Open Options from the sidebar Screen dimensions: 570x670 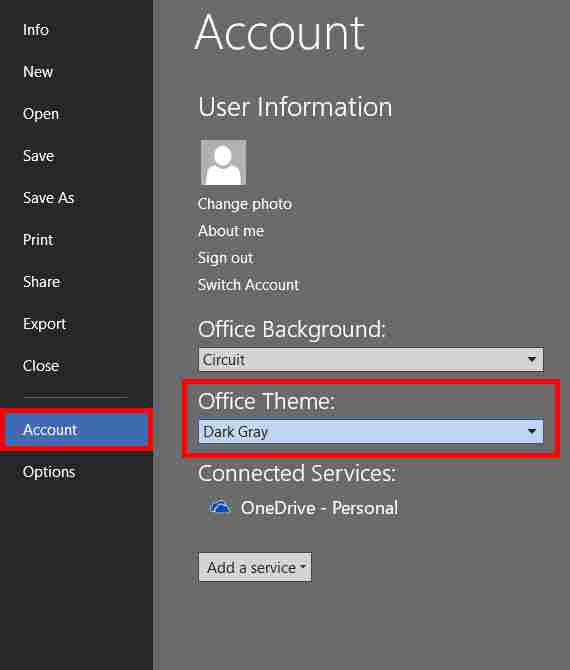tap(49, 472)
